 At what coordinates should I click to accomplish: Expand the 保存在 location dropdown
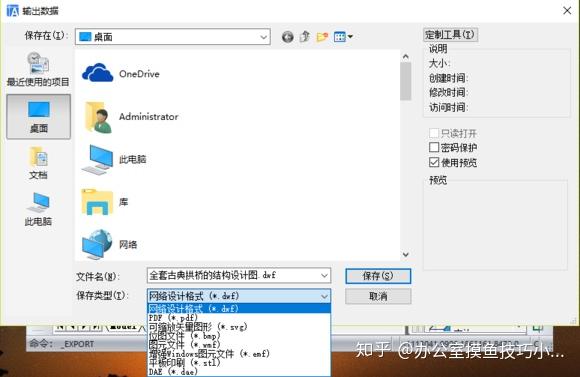coord(263,37)
